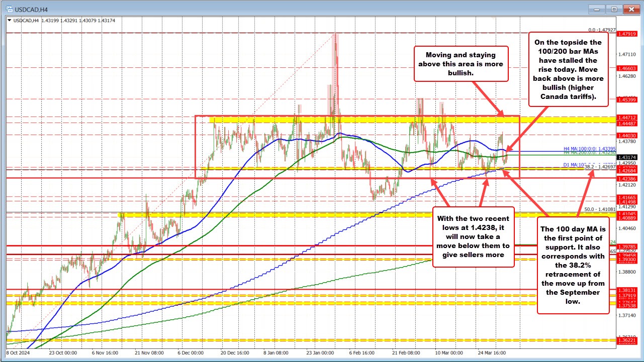Click the time axis label 20 Dec 16:00

(x=236, y=352)
